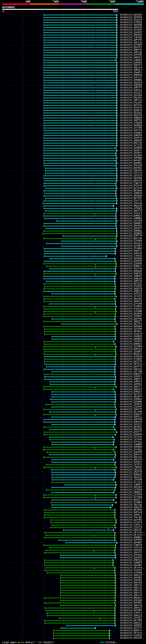This screenshot has height=644, width=146.
Task: Open hit UniRef100_O04119
Action: click(131, 20)
